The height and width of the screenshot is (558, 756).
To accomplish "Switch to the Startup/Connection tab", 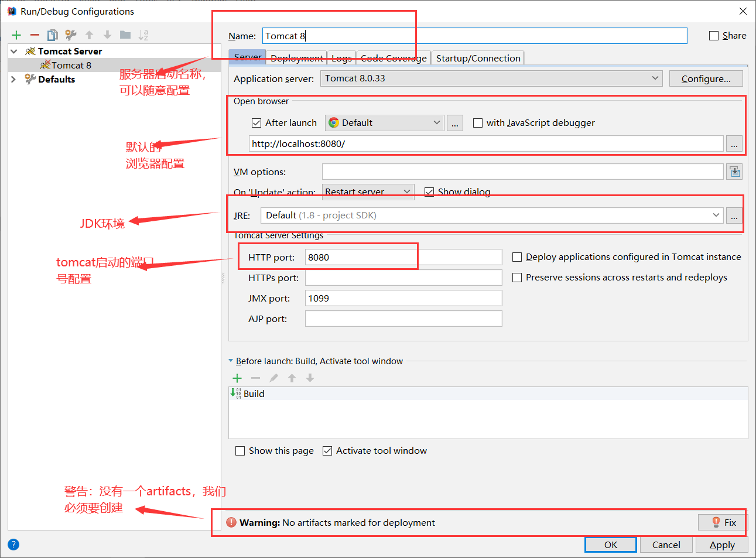I will (x=478, y=58).
